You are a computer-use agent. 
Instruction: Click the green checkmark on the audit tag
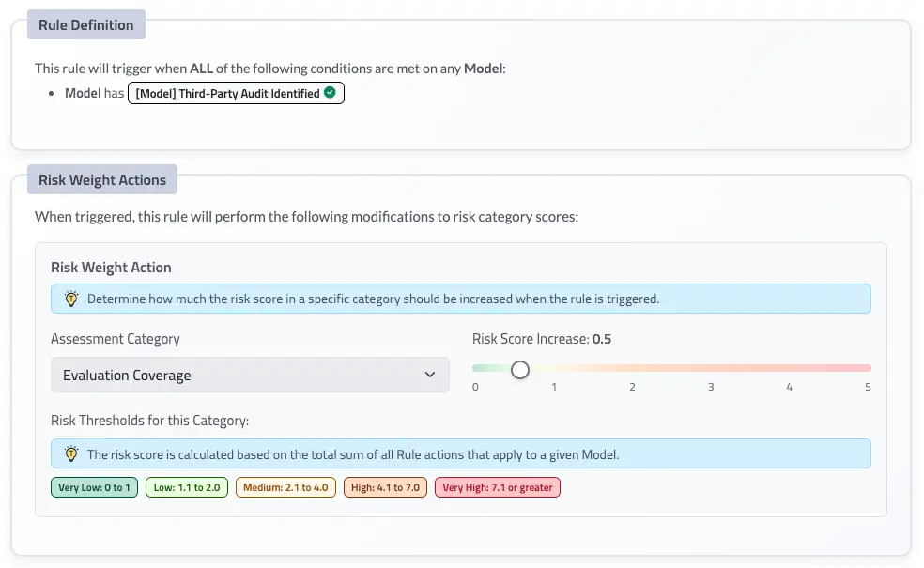(330, 93)
